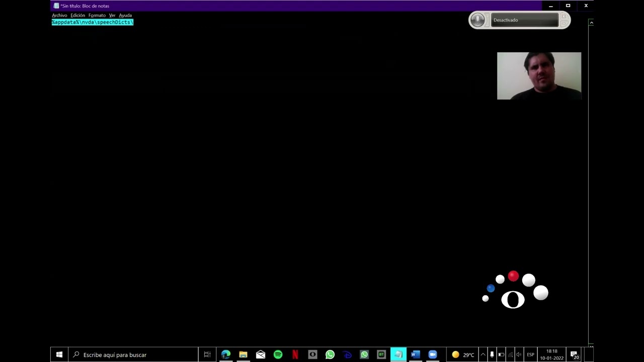644x362 pixels.
Task: Minimize the speech recognition bar
Action: pos(564,23)
